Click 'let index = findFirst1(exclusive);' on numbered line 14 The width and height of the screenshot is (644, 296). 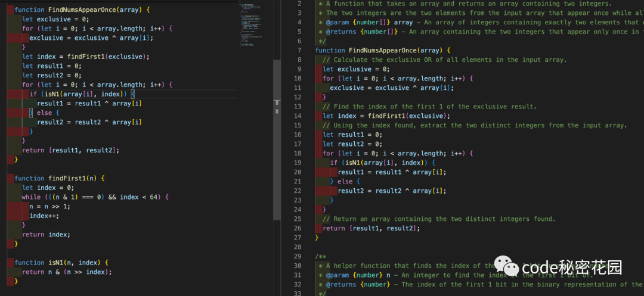tap(386, 116)
